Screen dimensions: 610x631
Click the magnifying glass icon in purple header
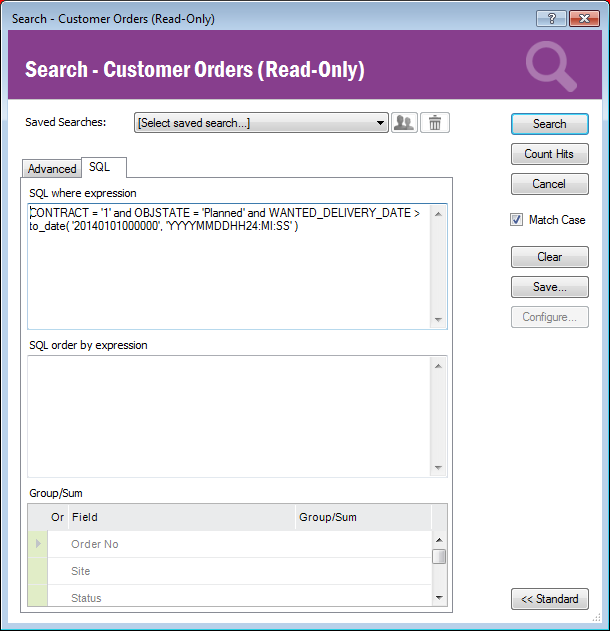551,68
